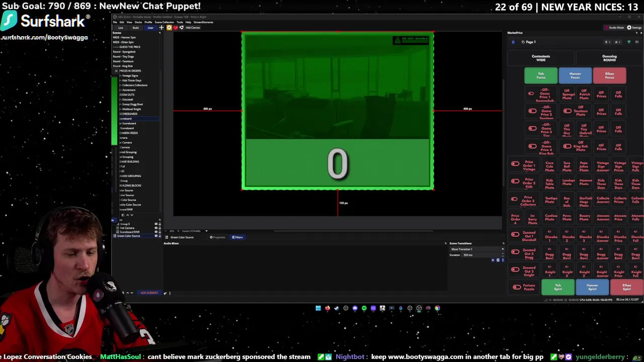Viewport: 644px width, 362px height.
Task: Switch to the Live tab
Action: coord(121,28)
